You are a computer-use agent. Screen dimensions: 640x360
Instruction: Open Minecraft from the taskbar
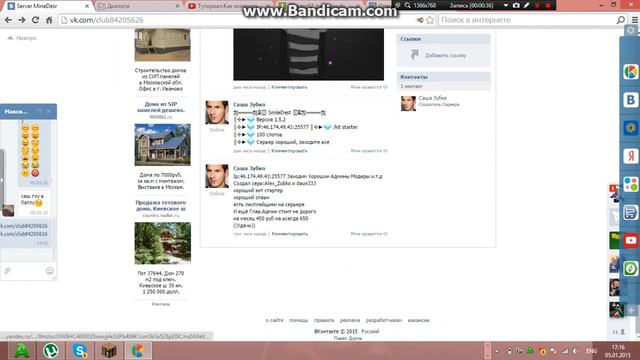[109, 351]
